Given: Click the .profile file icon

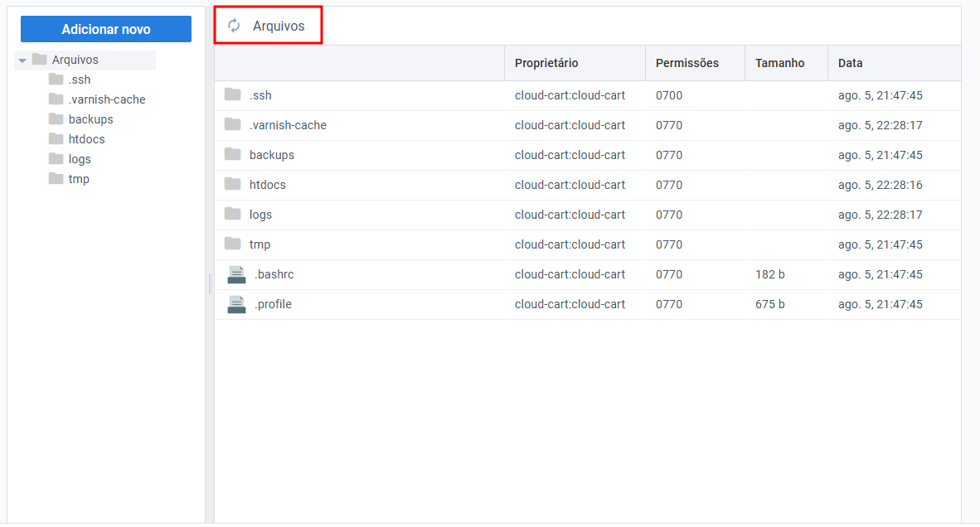Looking at the screenshot, I should (236, 304).
